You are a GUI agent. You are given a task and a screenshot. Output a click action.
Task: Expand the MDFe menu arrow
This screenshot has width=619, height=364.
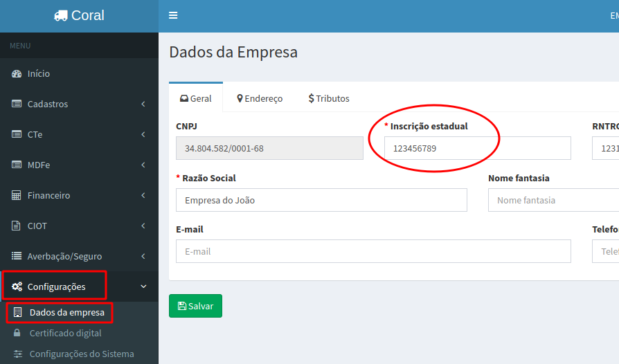coord(143,165)
